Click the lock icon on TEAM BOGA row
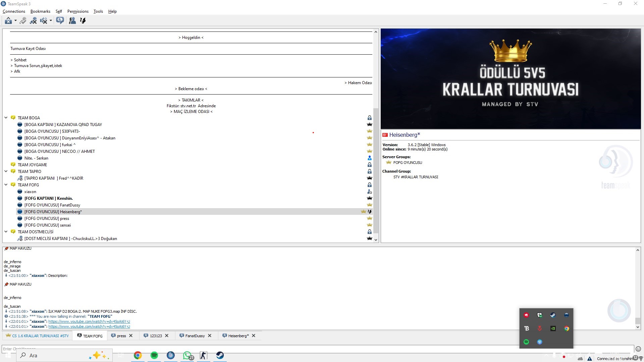 369,118
